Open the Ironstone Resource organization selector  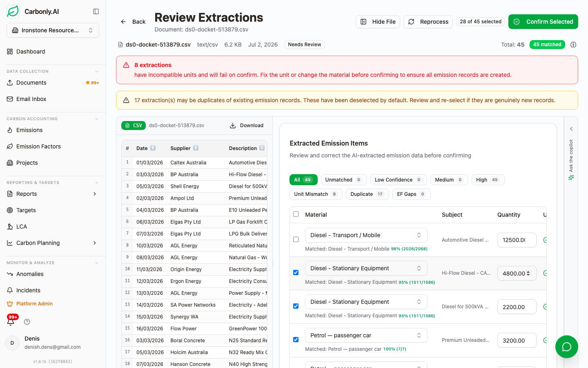[53, 30]
